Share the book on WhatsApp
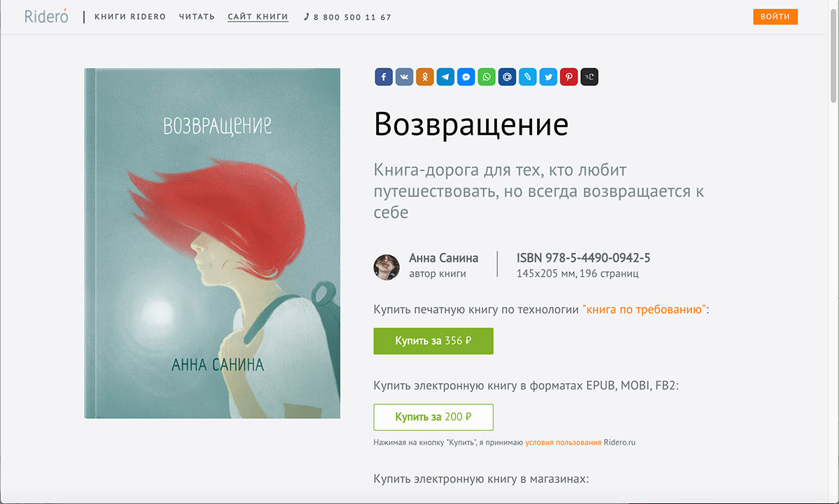839x504 pixels. [x=487, y=77]
